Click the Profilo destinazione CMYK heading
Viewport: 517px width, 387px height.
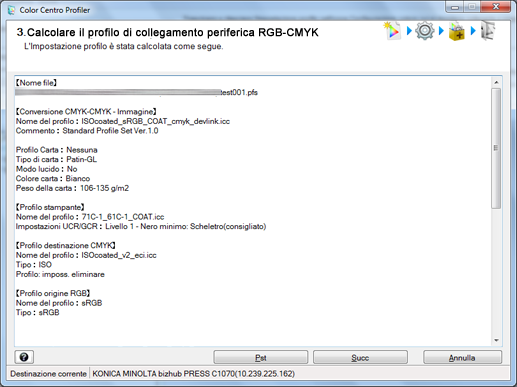coord(66,245)
